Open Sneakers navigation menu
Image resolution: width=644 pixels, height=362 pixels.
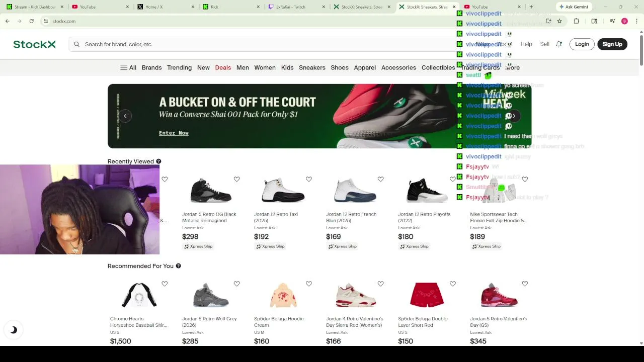point(312,67)
